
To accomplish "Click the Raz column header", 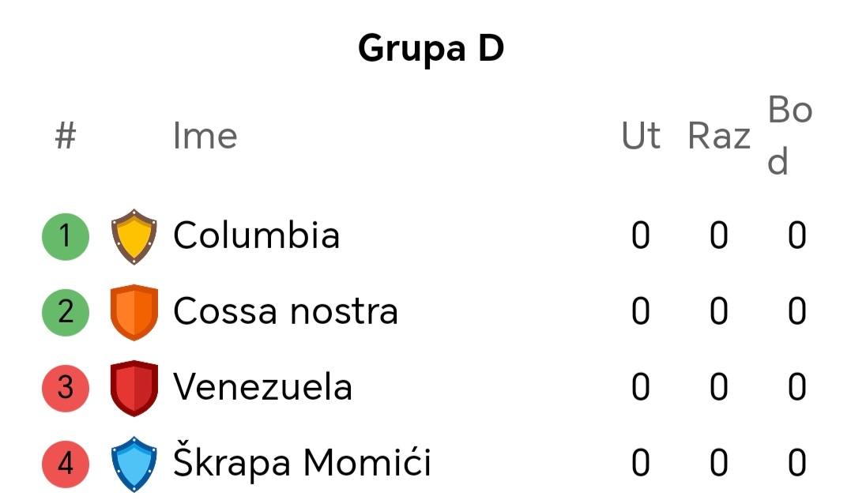I will [x=719, y=136].
